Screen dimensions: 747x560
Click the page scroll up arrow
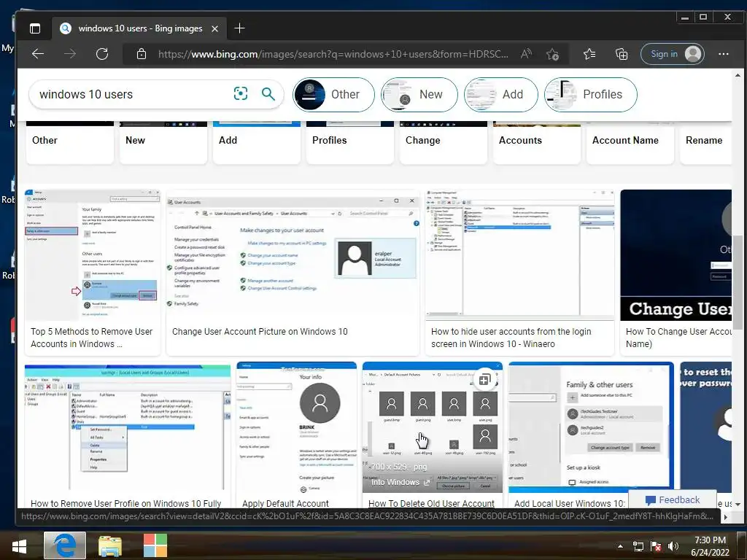pyautogui.click(x=738, y=75)
